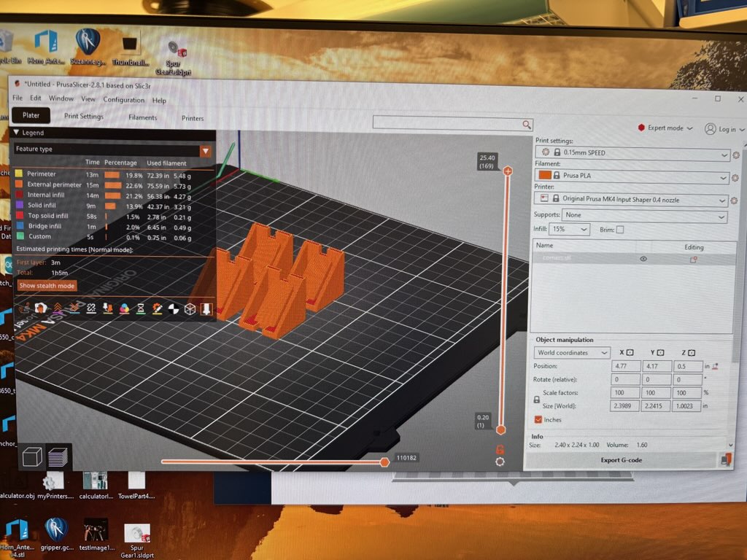Hide the object using the eye icon
The height and width of the screenshot is (560, 747).
click(x=643, y=259)
